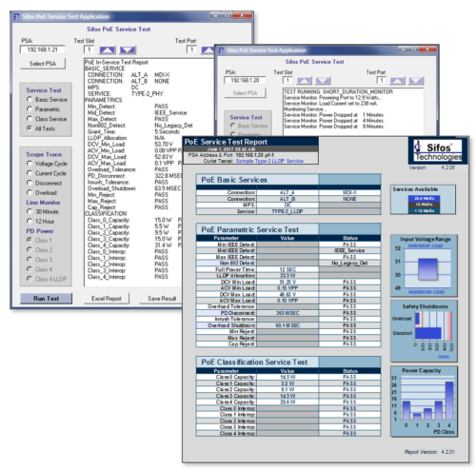Viewport: 476px width, 470px height.
Task: Click the PoE Service Test Report title
Action: [x=226, y=142]
